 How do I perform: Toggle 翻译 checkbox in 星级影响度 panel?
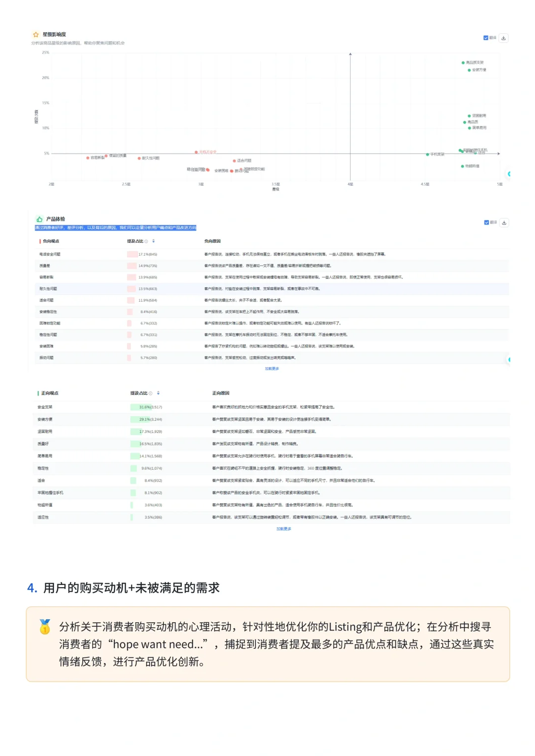(486, 38)
